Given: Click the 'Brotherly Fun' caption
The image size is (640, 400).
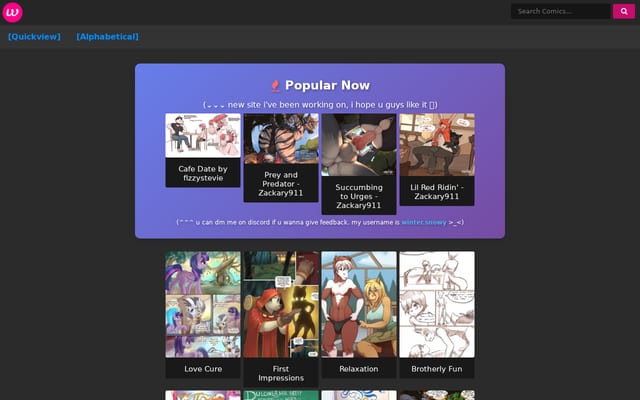Looking at the screenshot, I should [x=437, y=369].
